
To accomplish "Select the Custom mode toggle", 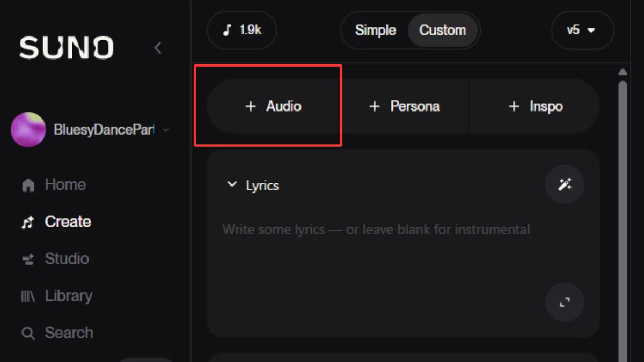I will pos(443,30).
